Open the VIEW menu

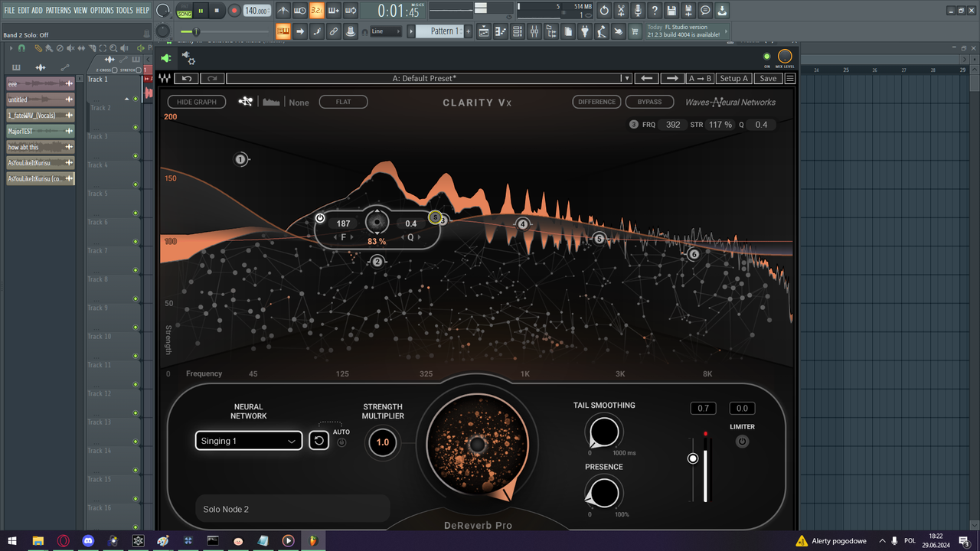coord(80,10)
